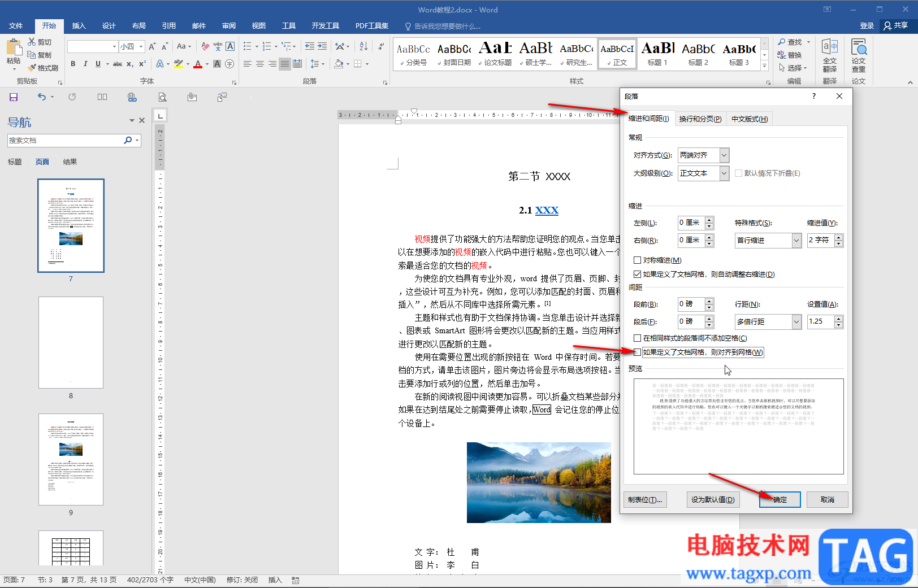The image size is (918, 588).
Task: Click the Tabs button in Paragraph dialog
Action: point(645,500)
